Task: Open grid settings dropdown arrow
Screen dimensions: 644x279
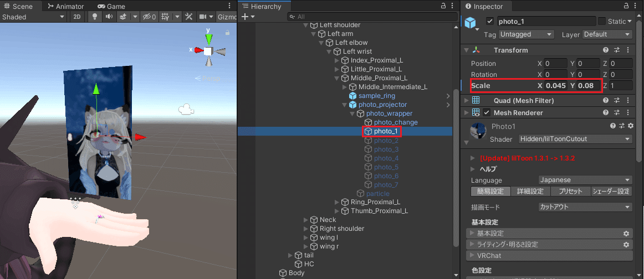Action: (x=177, y=17)
